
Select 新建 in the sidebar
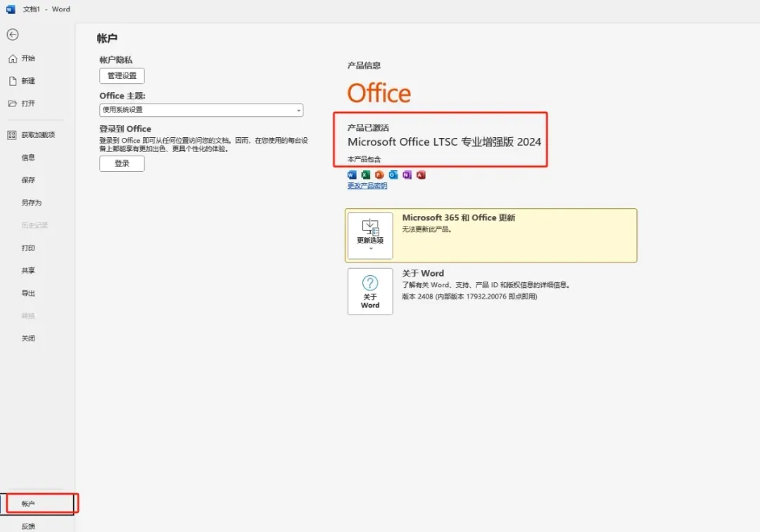click(x=28, y=81)
